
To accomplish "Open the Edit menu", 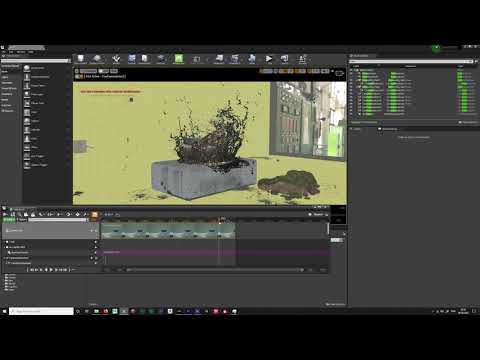I will point(11,52).
